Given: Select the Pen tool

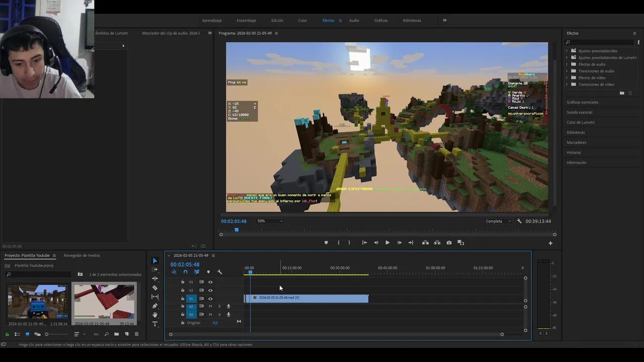Looking at the screenshot, I should click(x=155, y=306).
